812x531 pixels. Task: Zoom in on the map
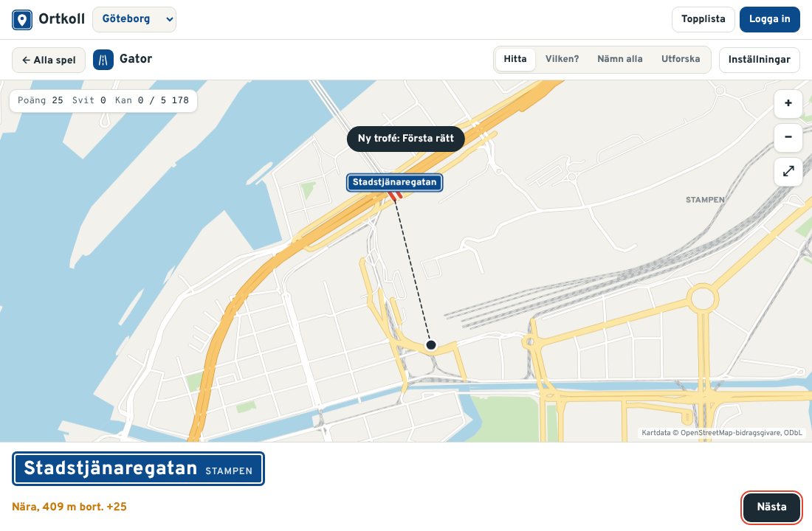[788, 103]
